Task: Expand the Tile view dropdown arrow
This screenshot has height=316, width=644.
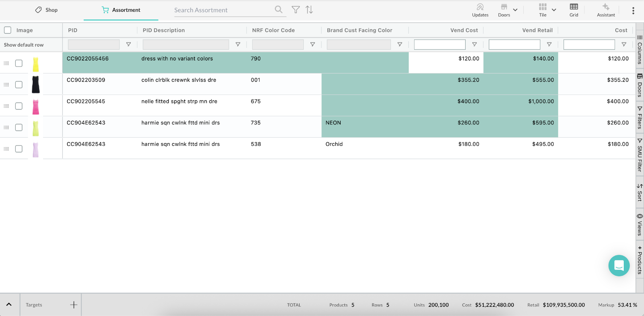Action: 554,10
